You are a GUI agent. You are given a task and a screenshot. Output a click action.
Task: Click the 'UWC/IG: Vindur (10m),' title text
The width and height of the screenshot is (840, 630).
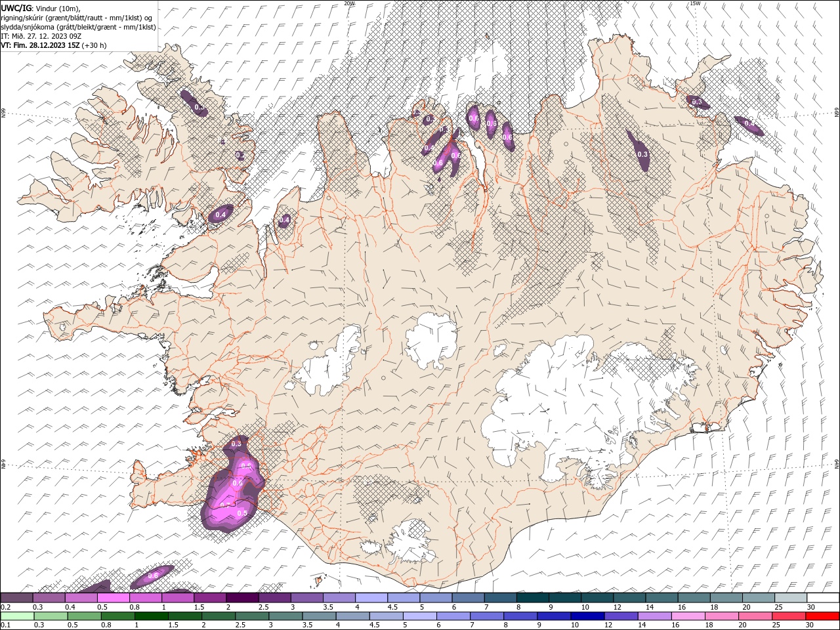click(40, 8)
